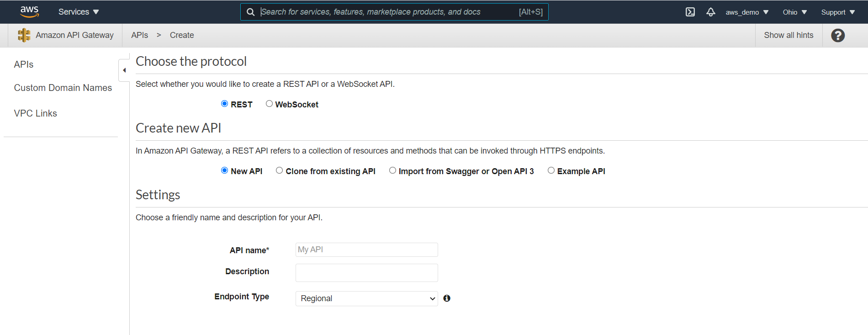Choose the Example API radio option
This screenshot has height=335, width=868.
point(551,170)
